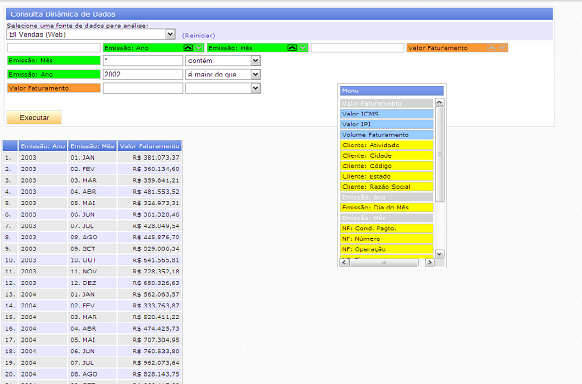Select Cliente: Código in the Menu list
Screen dimensions: 582x384
click(386, 166)
